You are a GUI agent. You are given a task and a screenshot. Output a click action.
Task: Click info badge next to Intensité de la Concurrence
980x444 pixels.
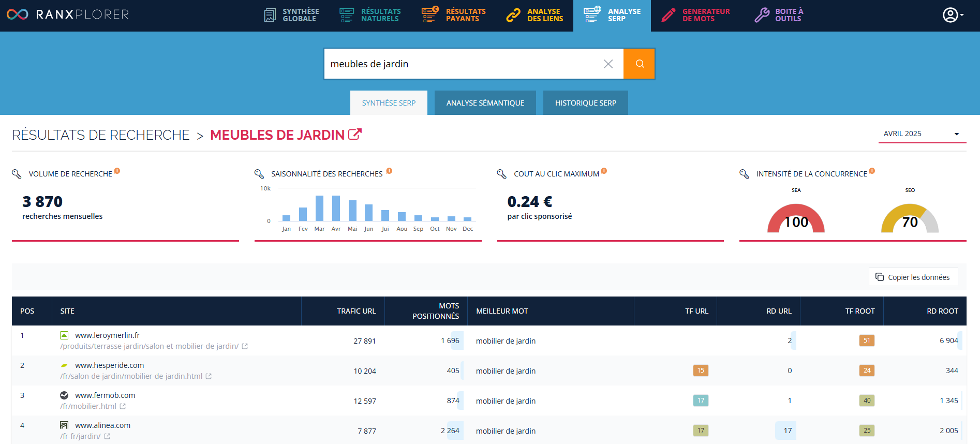tap(872, 171)
